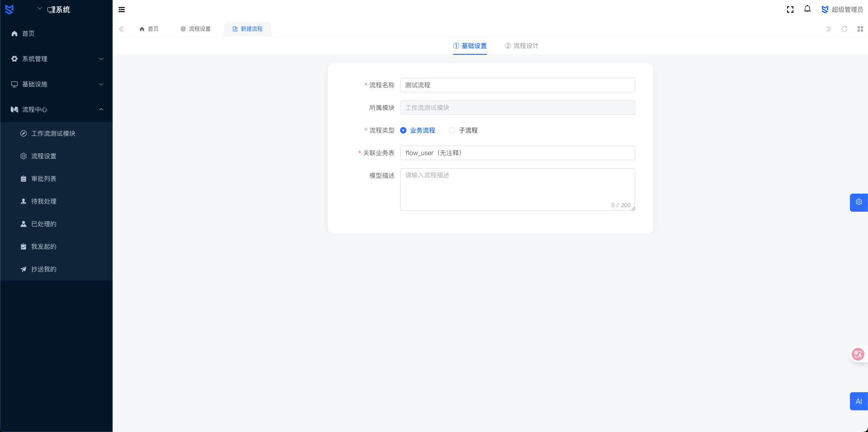
Task: Toggle the sidebar collapse hamburger icon
Action: click(x=122, y=9)
